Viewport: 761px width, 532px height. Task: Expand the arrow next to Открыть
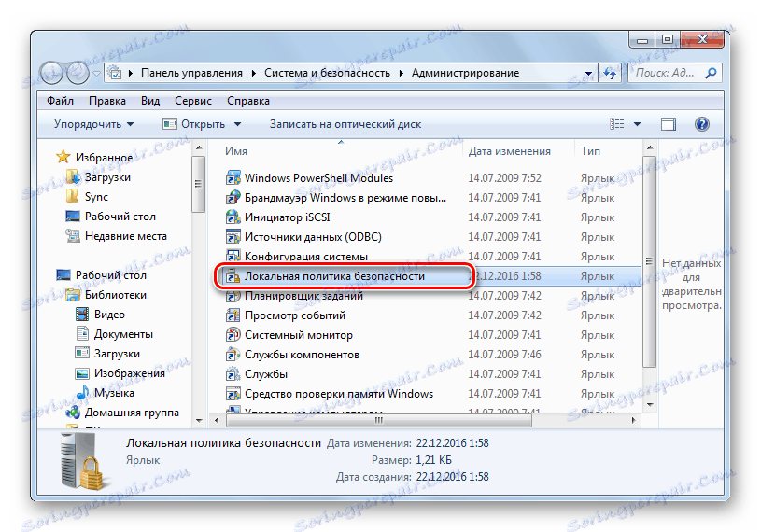(x=237, y=124)
